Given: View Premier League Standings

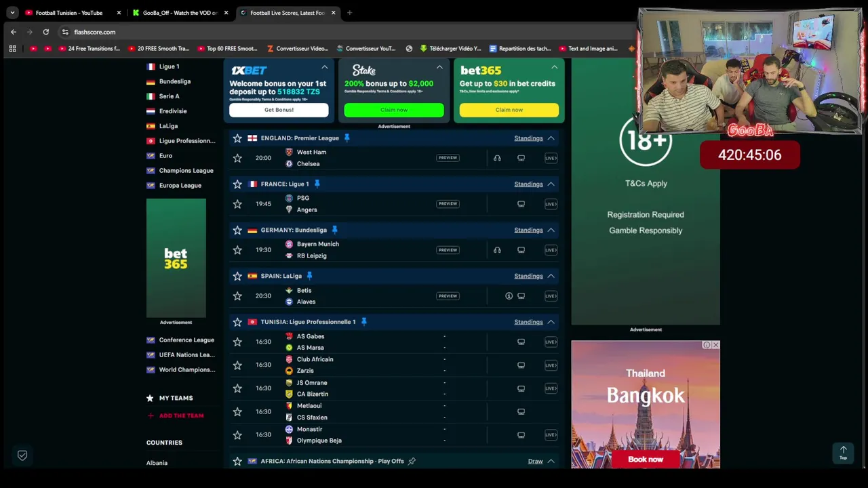Looking at the screenshot, I should pos(528,138).
